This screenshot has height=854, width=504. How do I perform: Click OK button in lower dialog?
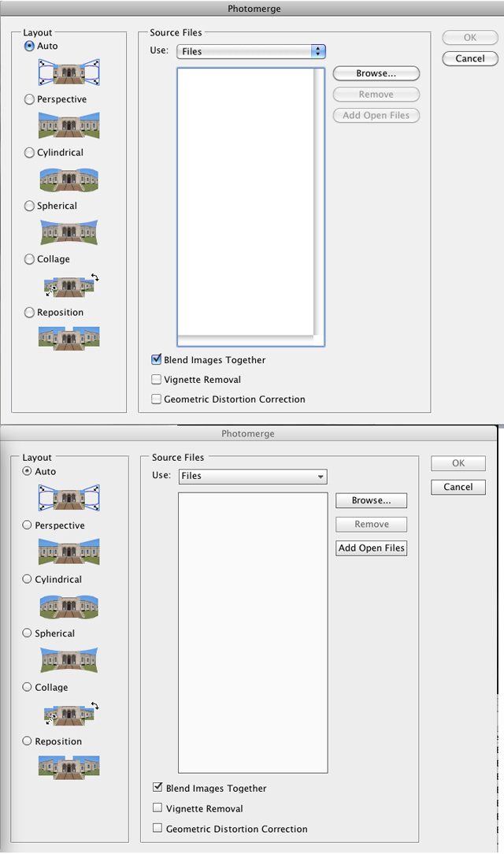click(x=458, y=463)
